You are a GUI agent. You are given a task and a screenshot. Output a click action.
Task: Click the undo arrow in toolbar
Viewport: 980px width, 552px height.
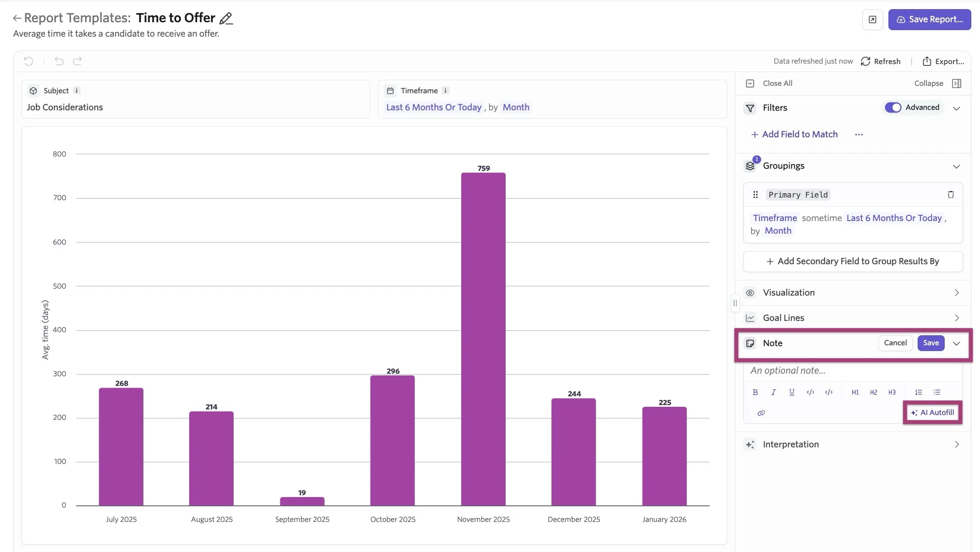(59, 61)
